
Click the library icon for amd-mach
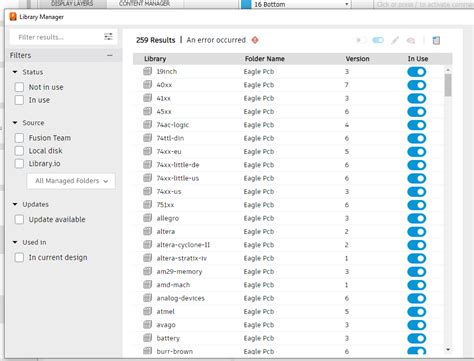click(147, 285)
